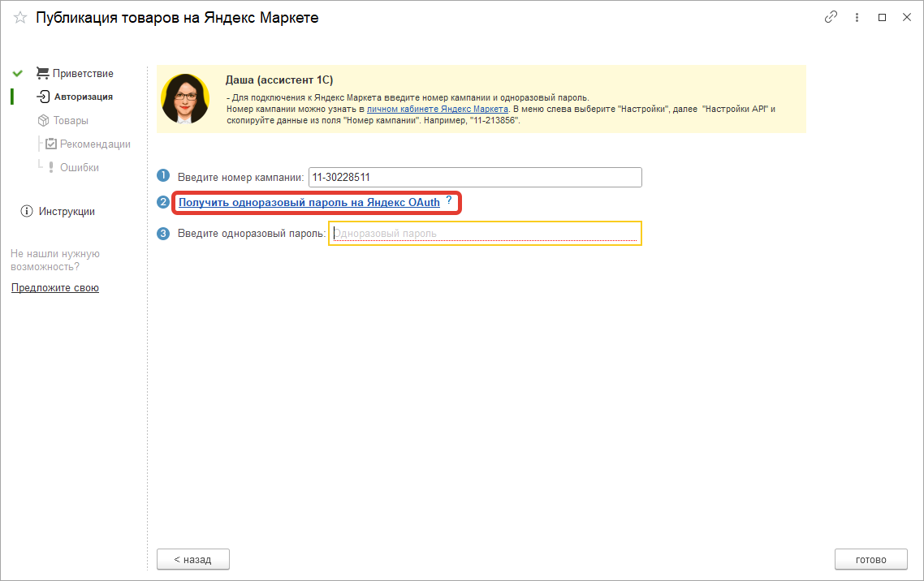Image resolution: width=924 pixels, height=581 pixels.
Task: Open Инструкции
Action: click(x=67, y=211)
